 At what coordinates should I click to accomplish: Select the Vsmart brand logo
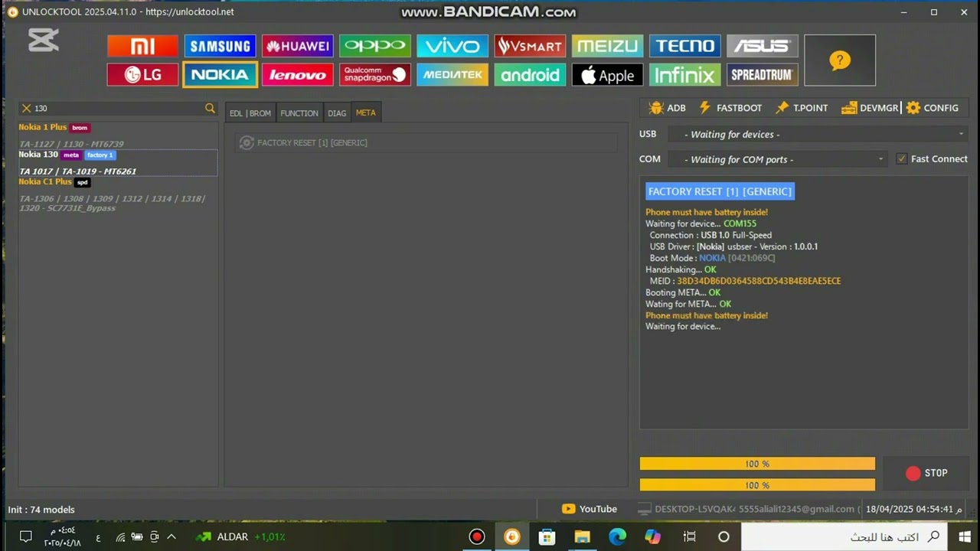click(x=530, y=46)
